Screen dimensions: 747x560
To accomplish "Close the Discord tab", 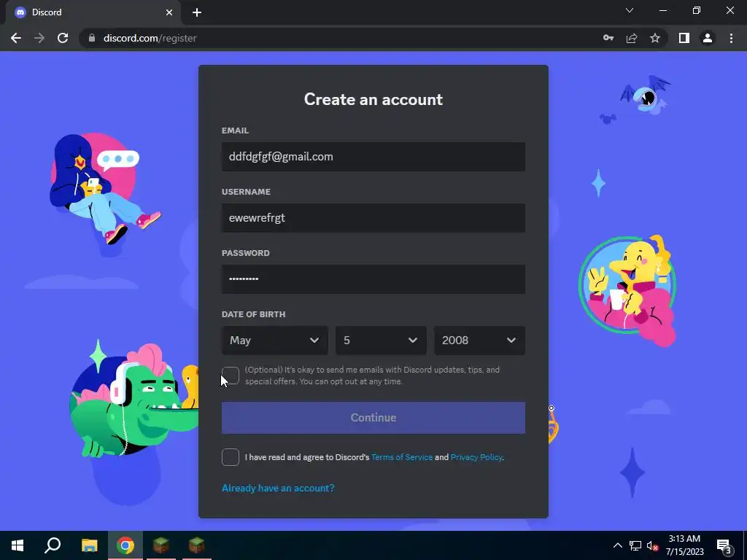I will tap(169, 12).
